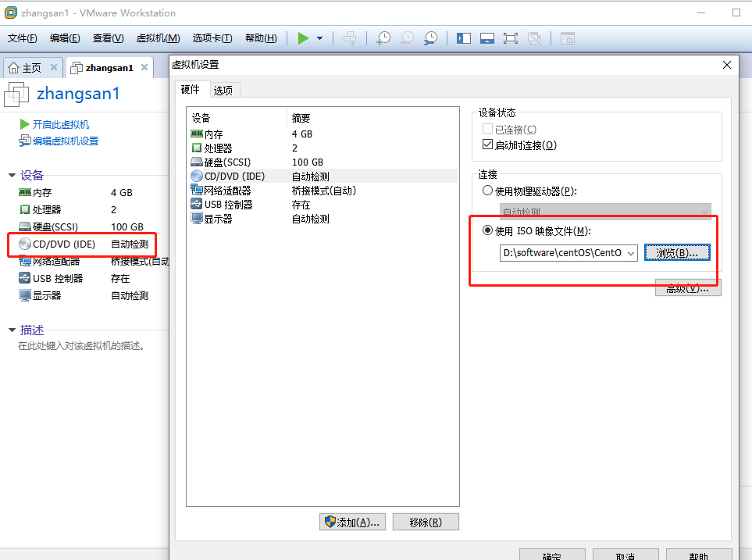Take a snapshot with the clock-plus icon
The height and width of the screenshot is (560, 752).
coord(383,38)
